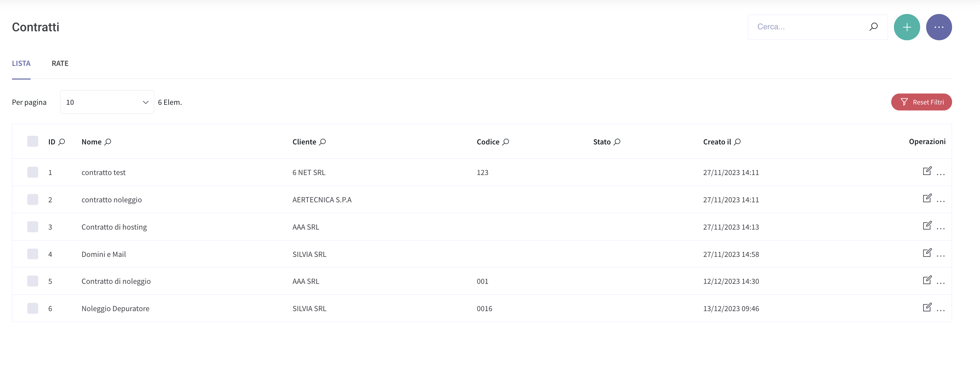Click the Cliente column header label

tap(304, 142)
